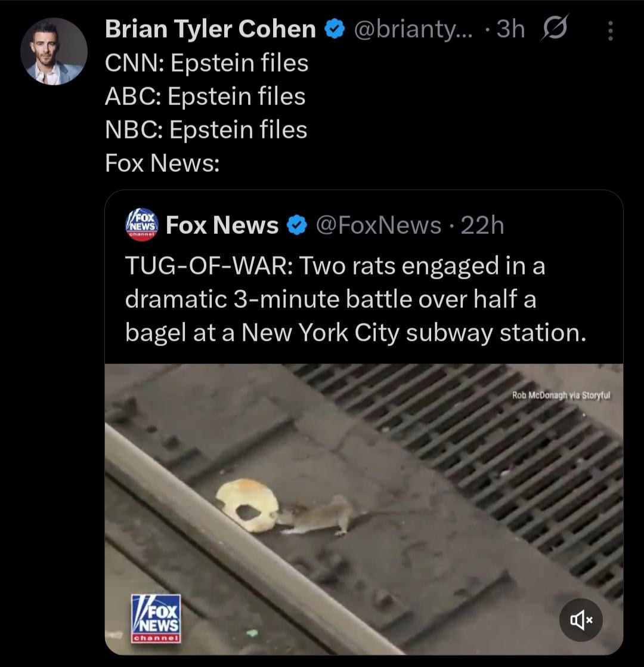Click the Fox News avatar in quoted post
The image size is (644, 667).
(141, 225)
